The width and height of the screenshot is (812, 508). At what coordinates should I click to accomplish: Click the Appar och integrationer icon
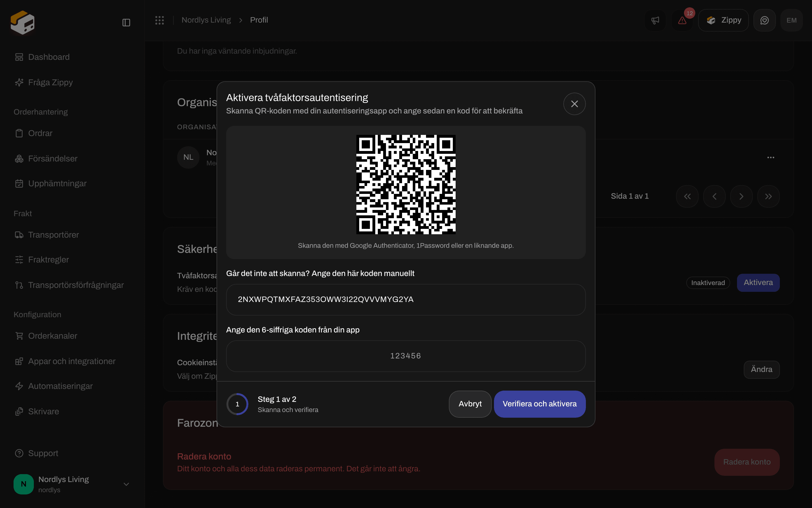point(19,361)
